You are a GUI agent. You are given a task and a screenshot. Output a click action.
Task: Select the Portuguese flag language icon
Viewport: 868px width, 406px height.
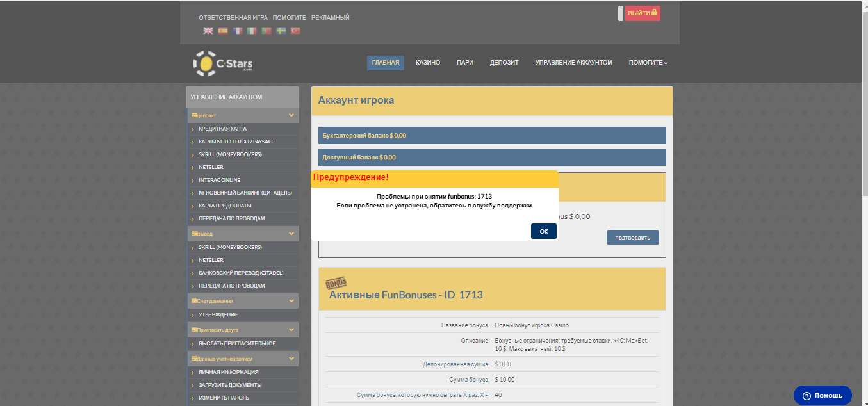point(266,31)
